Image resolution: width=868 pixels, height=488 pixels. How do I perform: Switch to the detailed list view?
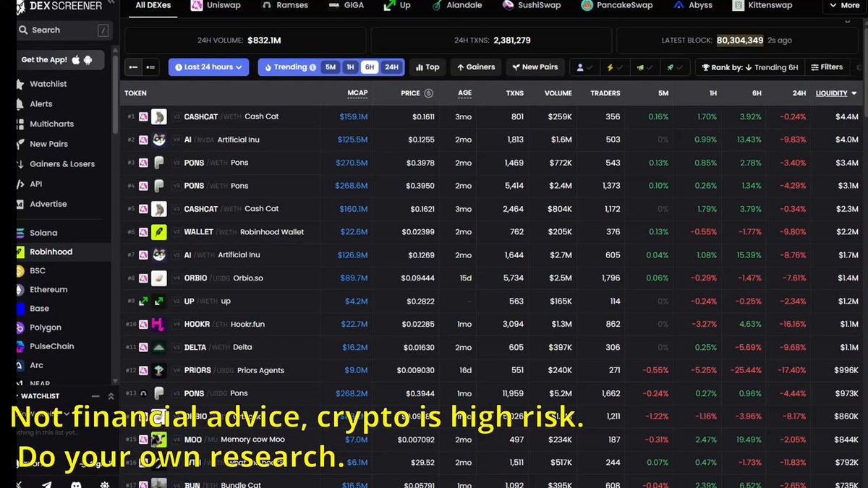tap(150, 67)
